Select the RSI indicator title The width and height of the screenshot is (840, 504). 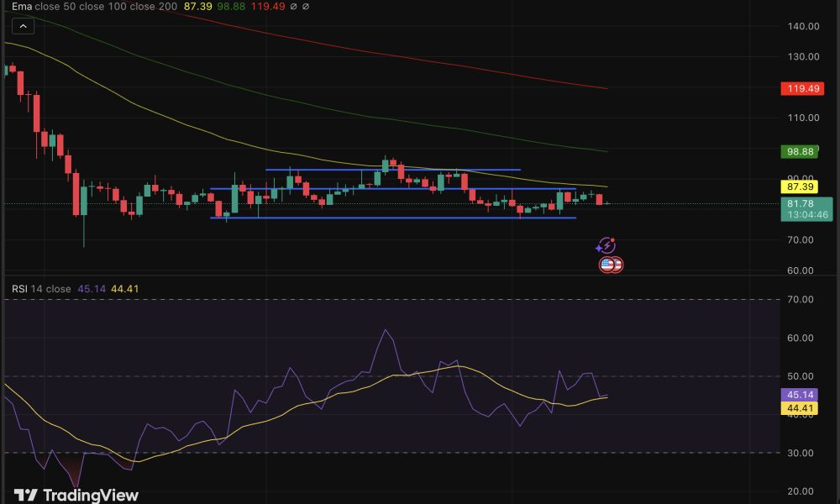19,289
